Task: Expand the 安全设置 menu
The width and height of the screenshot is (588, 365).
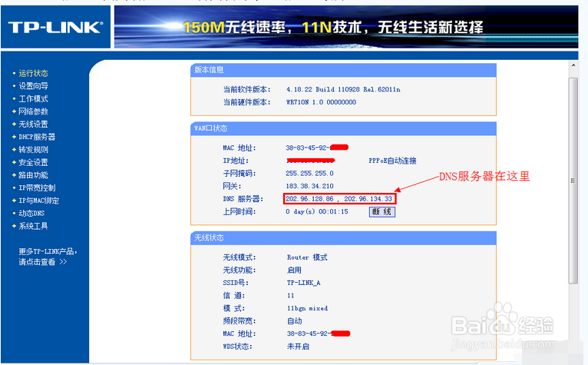Action: point(33,163)
